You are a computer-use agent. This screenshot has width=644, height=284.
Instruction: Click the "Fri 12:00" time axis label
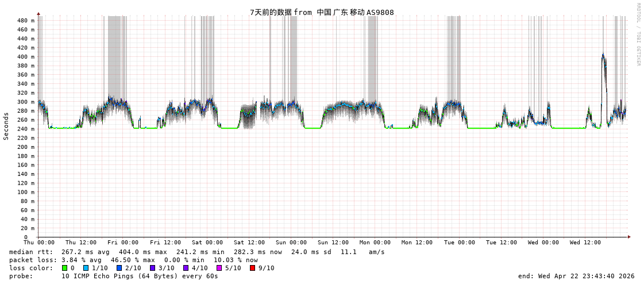point(165,243)
